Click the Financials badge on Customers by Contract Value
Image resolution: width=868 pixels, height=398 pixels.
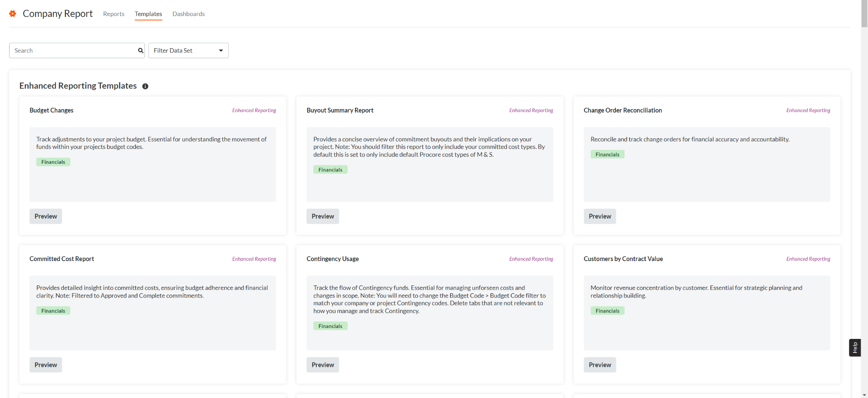607,310
